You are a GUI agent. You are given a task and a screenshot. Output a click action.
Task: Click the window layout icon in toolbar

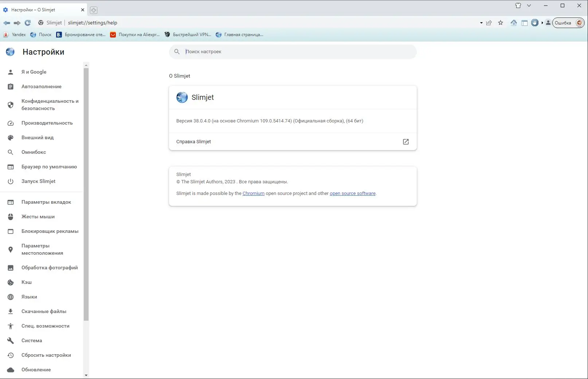coord(525,23)
